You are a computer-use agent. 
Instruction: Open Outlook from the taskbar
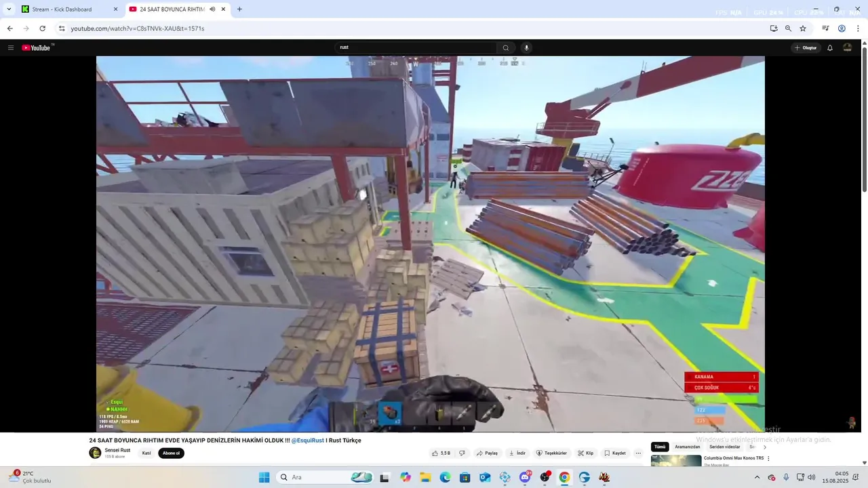(485, 477)
